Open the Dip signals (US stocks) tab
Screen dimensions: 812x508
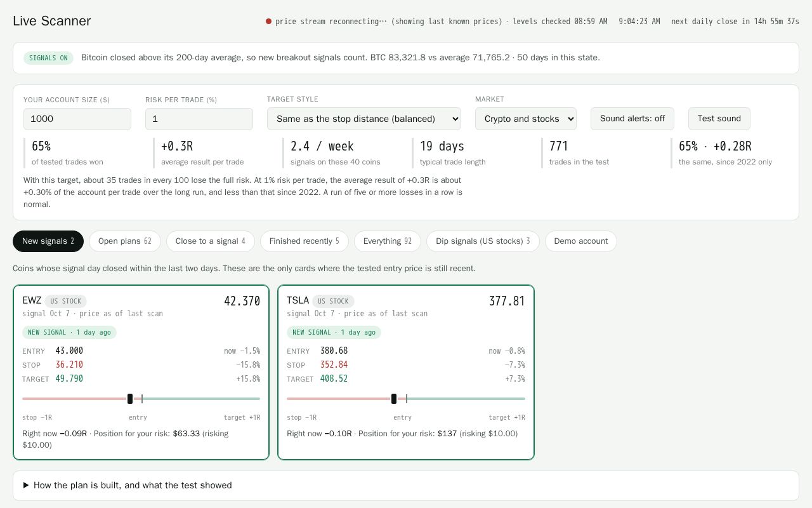(483, 241)
